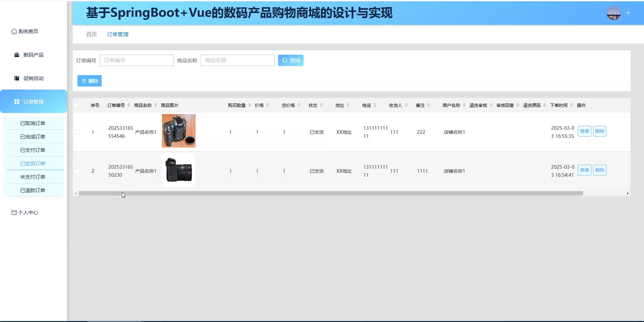Check the checkbox for order row 2

click(x=77, y=171)
